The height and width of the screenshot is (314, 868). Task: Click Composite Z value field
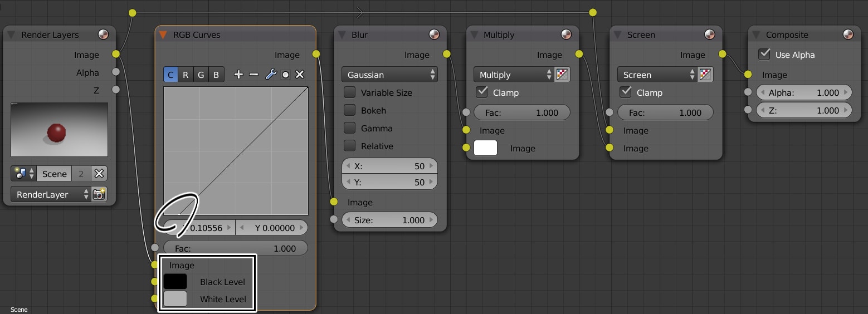point(804,110)
